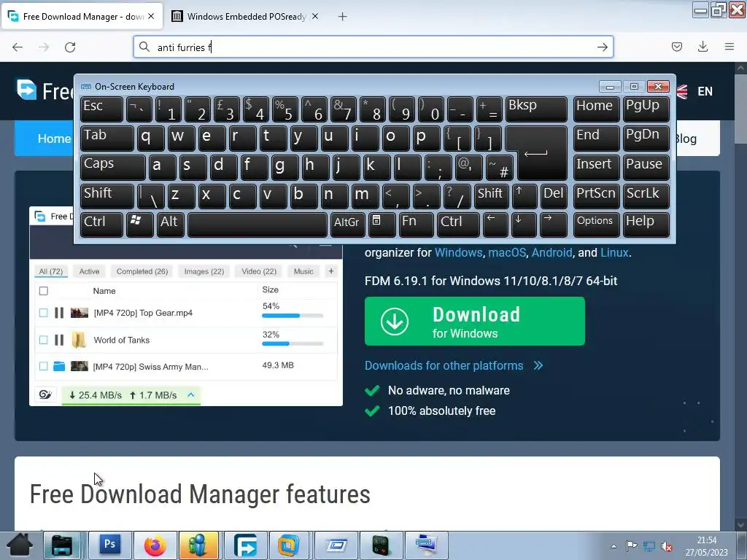This screenshot has width=747, height=560.
Task: Open the Android link in description
Action: [x=551, y=252]
